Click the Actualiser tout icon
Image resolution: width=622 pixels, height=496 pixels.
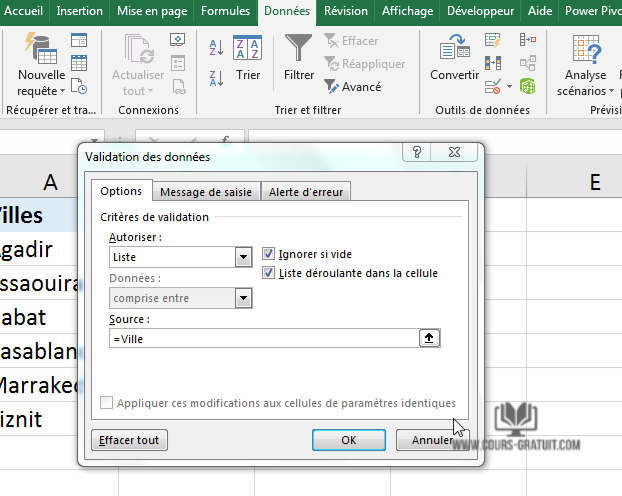pyautogui.click(x=138, y=48)
